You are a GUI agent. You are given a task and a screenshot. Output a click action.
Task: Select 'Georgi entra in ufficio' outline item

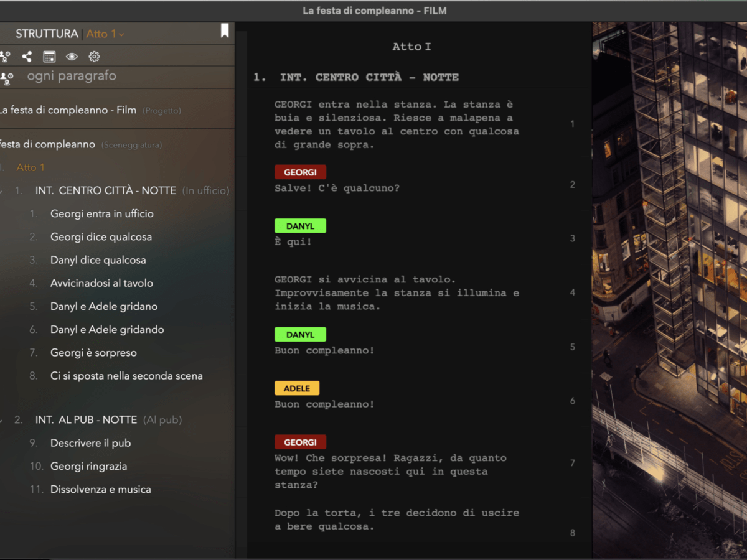(x=101, y=213)
